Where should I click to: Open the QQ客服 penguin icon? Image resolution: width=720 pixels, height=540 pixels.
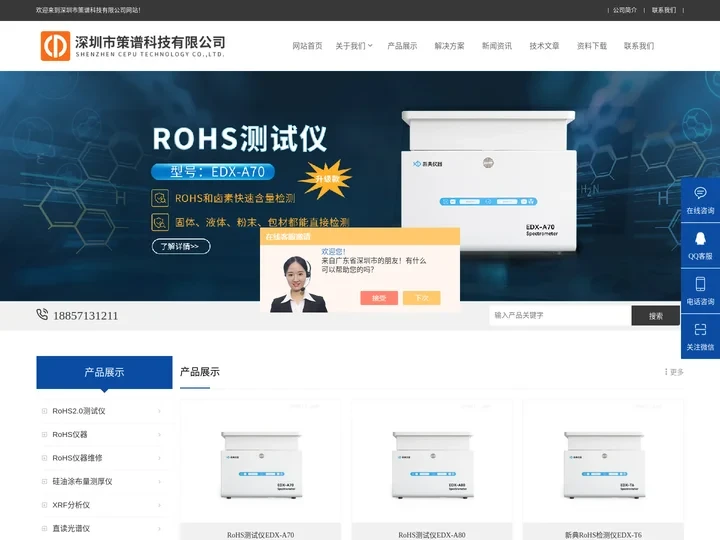(x=700, y=238)
